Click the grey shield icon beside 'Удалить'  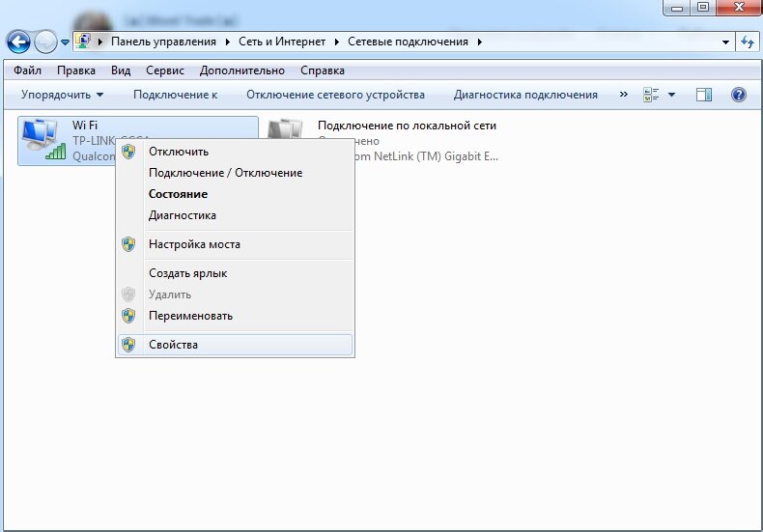pos(128,294)
